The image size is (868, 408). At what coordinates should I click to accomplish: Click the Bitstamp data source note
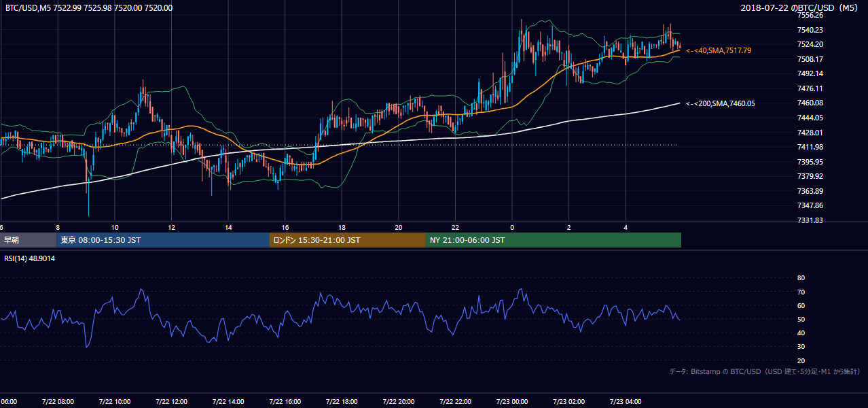pos(765,371)
